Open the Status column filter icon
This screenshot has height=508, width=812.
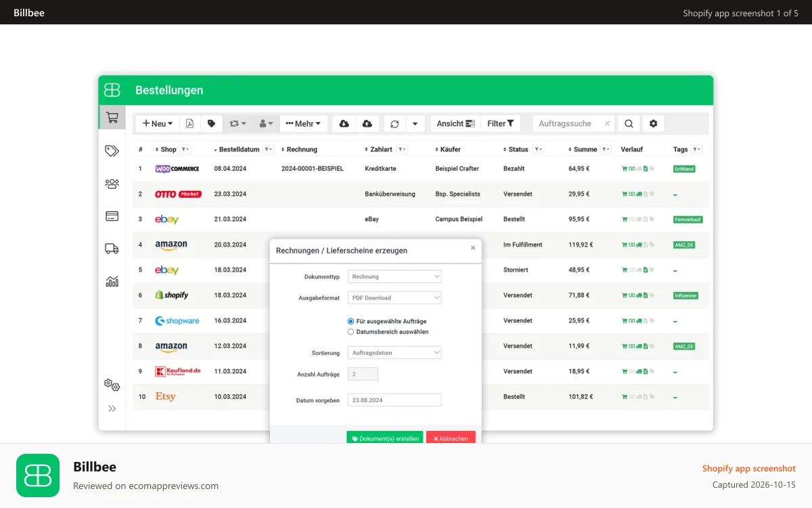click(539, 149)
